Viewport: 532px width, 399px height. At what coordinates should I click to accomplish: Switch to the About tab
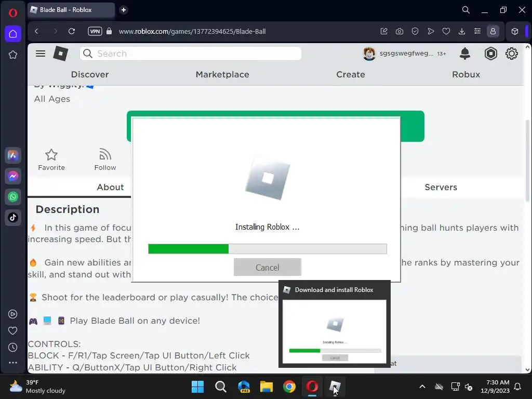pos(110,187)
